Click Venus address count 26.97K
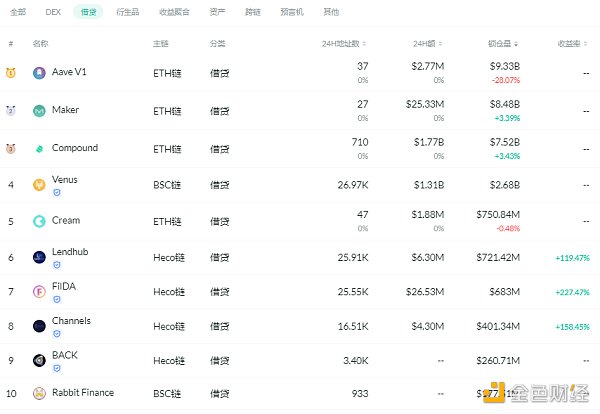The height and width of the screenshot is (414, 600). pyautogui.click(x=353, y=185)
